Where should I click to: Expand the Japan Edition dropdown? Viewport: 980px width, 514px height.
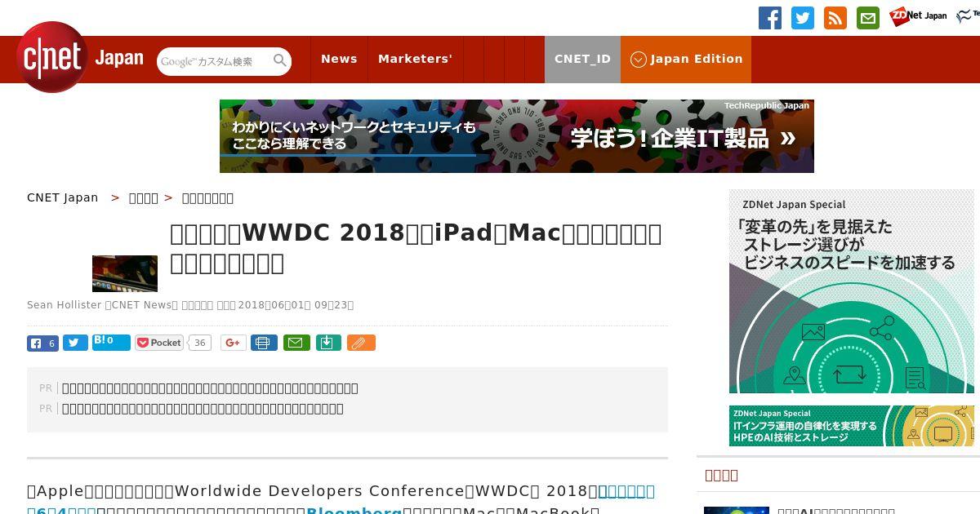tap(686, 59)
